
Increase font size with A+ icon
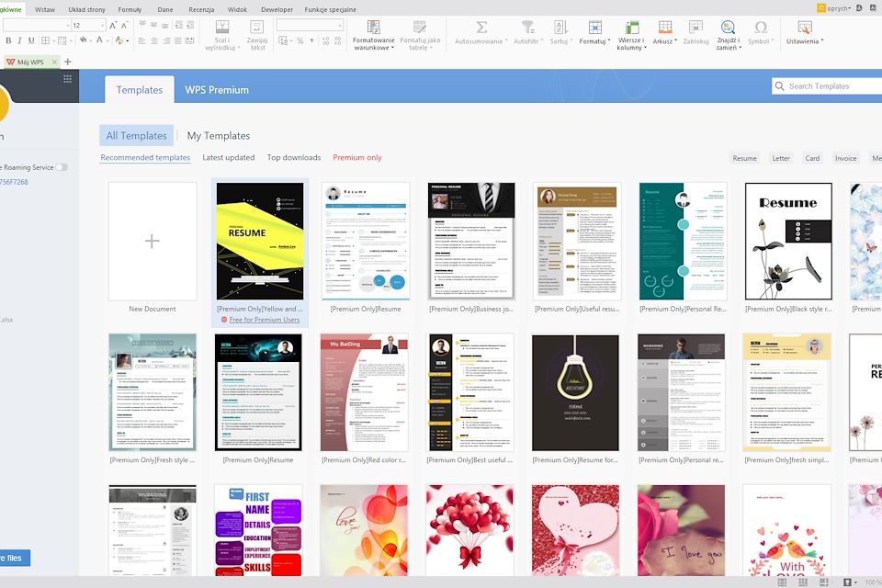(x=113, y=26)
